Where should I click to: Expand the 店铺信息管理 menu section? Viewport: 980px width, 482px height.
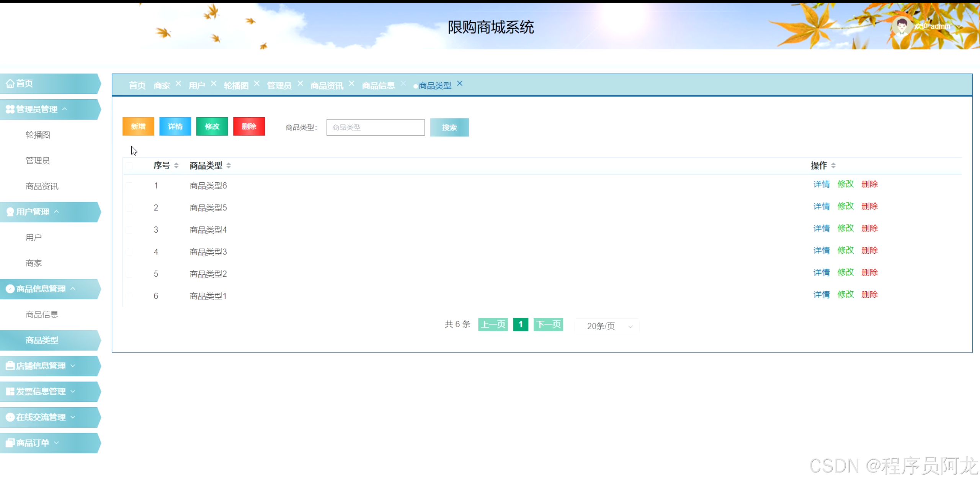(x=73, y=366)
